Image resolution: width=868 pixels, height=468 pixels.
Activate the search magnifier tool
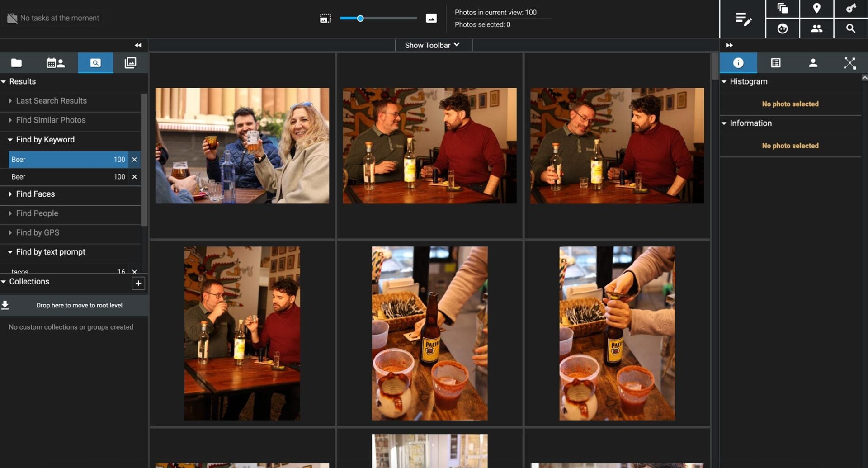(850, 28)
